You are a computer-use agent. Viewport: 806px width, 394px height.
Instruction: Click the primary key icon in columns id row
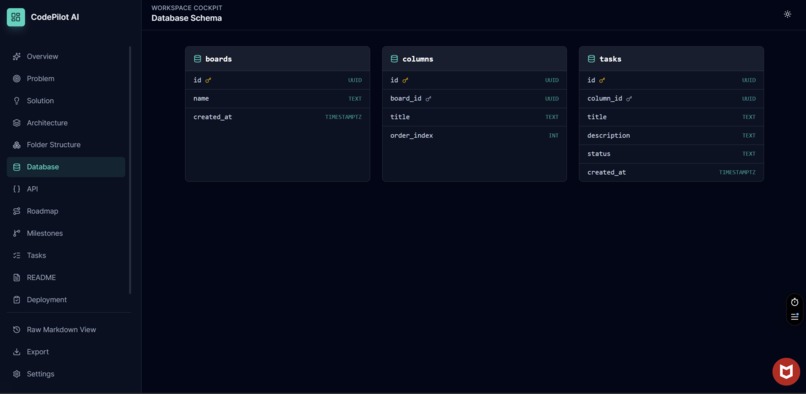tap(405, 80)
